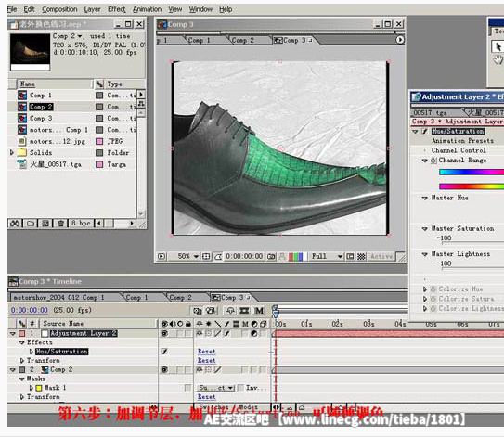Click Reset for Adjustment Layer 2 Transform
This screenshot has width=504, height=437.
[206, 361]
